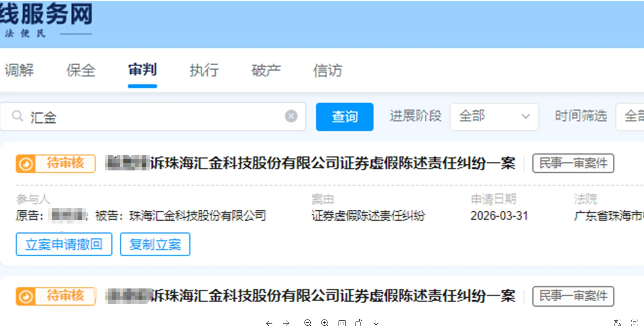Open translation with the 文A icon
644x326 pixels.
click(618, 322)
